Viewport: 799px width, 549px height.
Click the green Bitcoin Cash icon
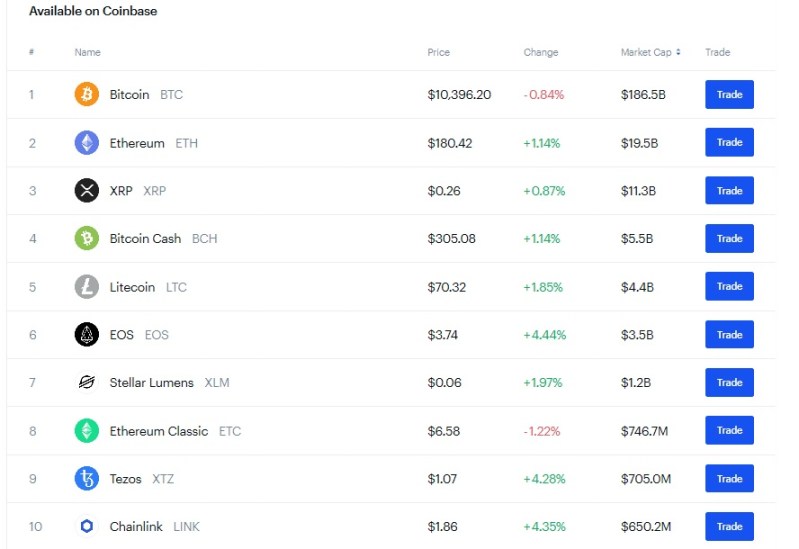[87, 239]
